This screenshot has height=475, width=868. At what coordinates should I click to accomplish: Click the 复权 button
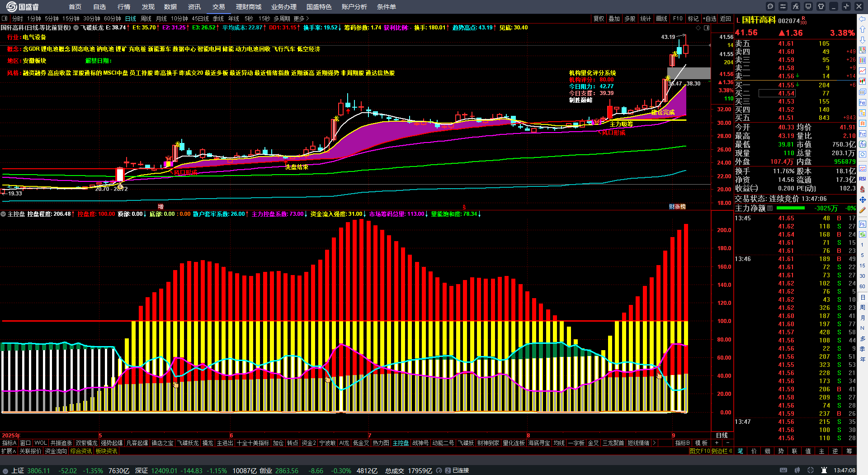(x=599, y=19)
